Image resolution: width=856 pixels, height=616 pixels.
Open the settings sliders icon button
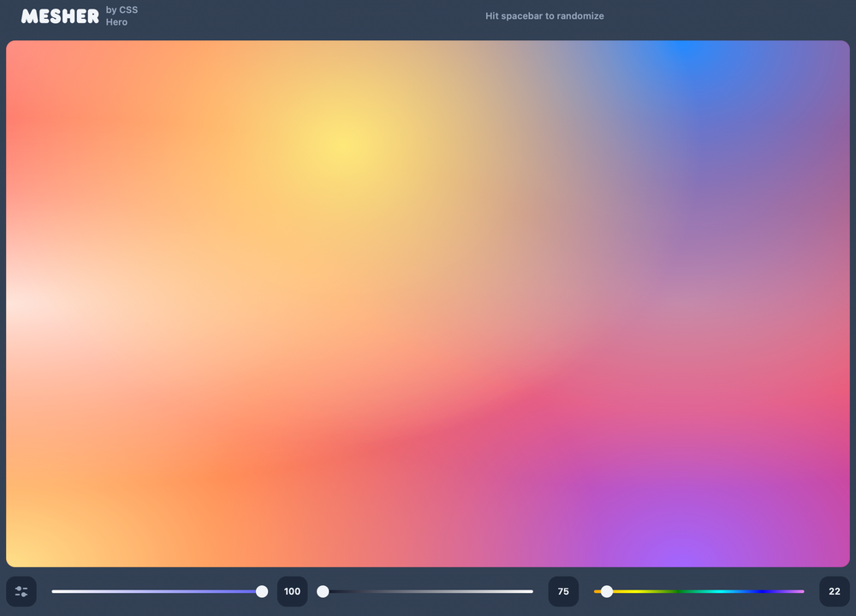click(21, 591)
